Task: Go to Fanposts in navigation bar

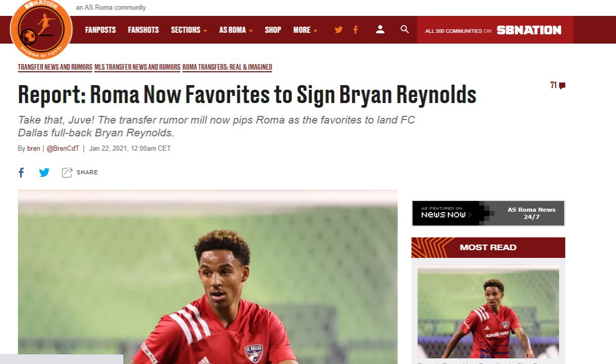Action: [101, 30]
